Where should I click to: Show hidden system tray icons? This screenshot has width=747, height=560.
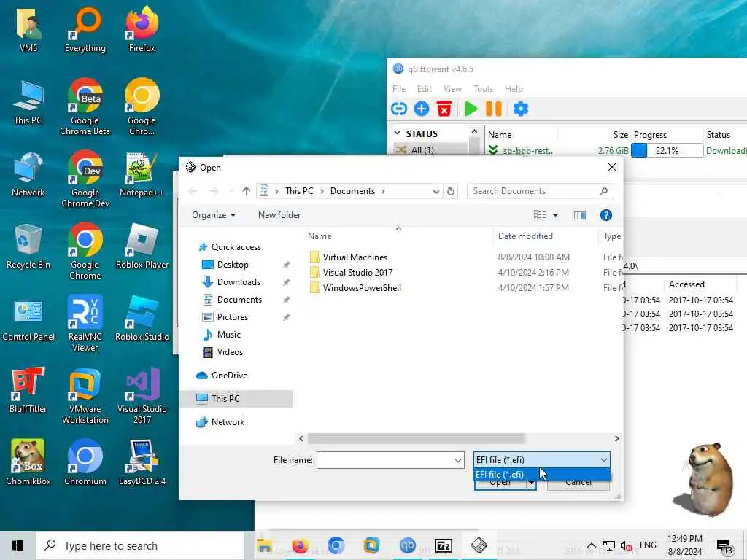(x=591, y=545)
